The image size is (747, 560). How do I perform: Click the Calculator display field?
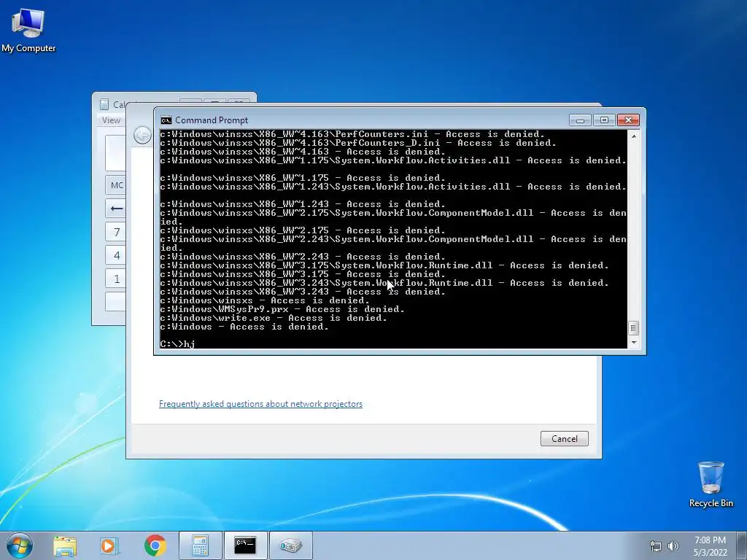tap(116, 153)
